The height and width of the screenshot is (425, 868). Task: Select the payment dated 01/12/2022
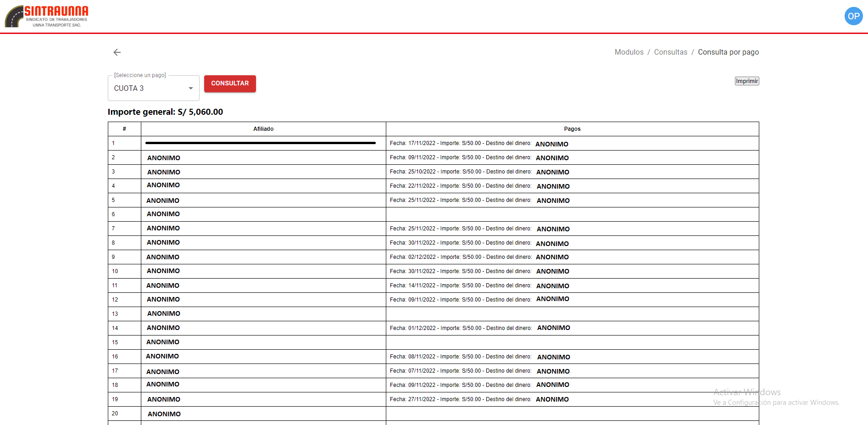point(460,328)
